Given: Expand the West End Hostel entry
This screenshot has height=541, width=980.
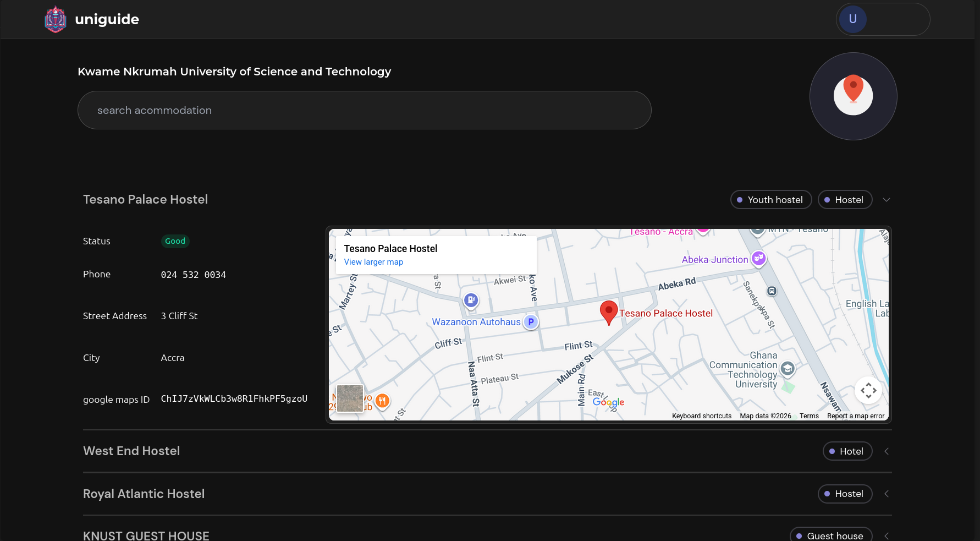Looking at the screenshot, I should click(886, 451).
